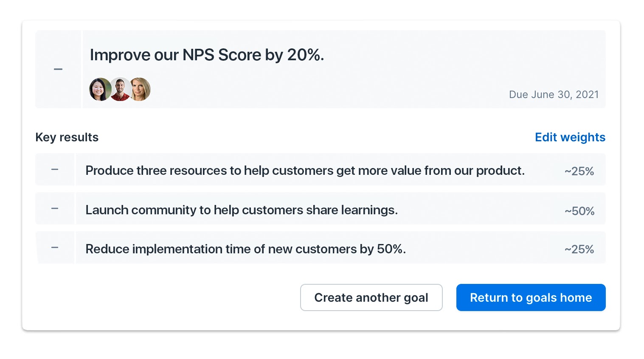Click the ~25% weight for Produce three resources
The width and height of the screenshot is (644, 359).
[x=579, y=171]
